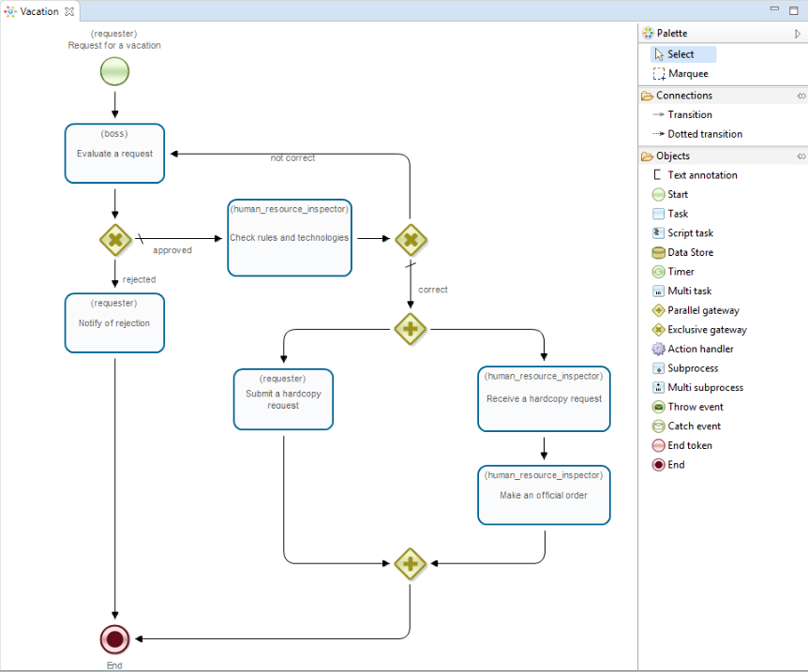Select the Marquee tool in palette

point(687,74)
